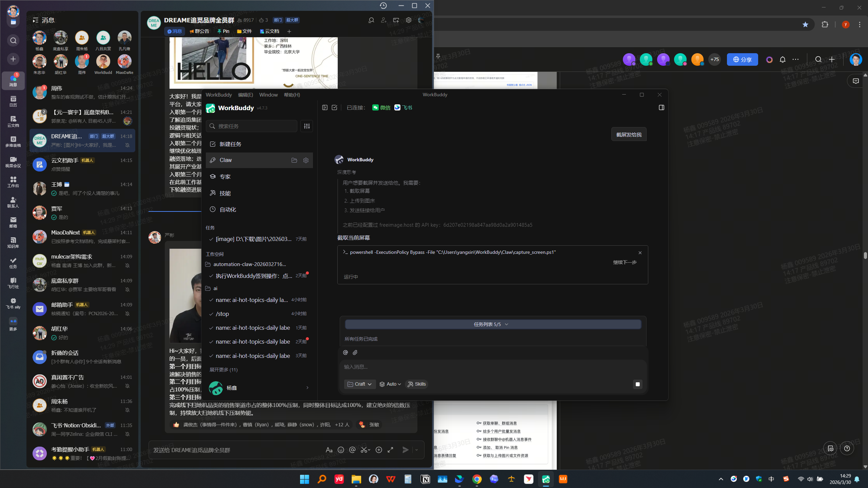Click the blue 分享 button
The height and width of the screenshot is (488, 868).
click(742, 60)
